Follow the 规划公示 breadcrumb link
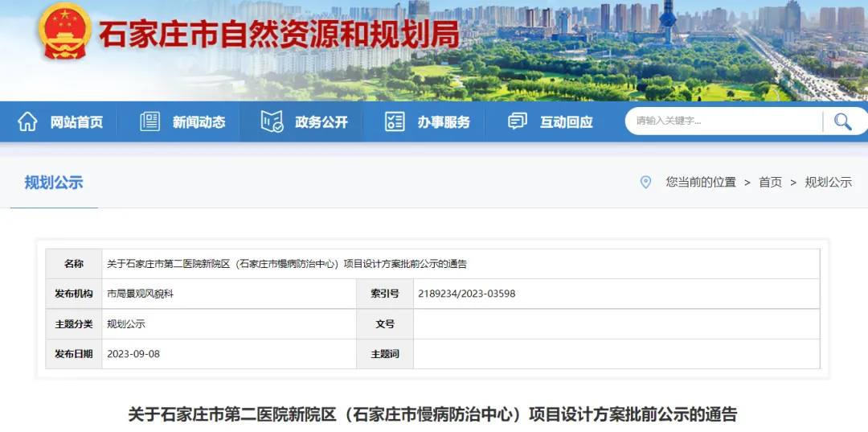868x432 pixels. [828, 183]
